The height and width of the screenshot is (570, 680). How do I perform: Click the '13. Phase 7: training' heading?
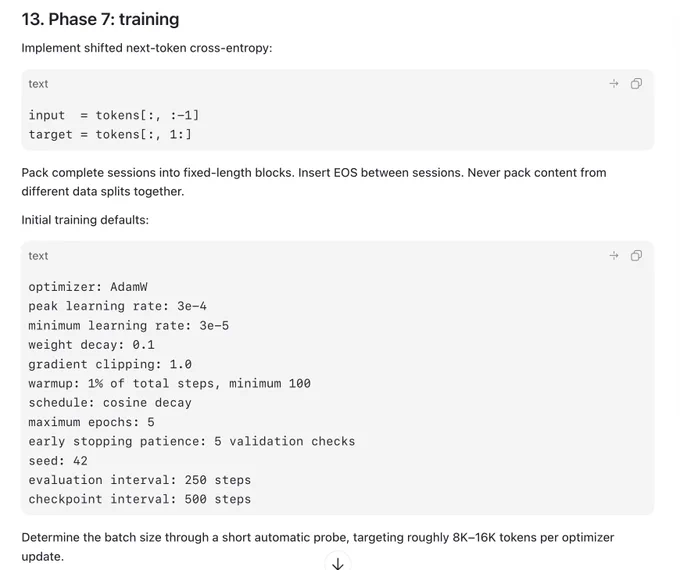click(100, 20)
